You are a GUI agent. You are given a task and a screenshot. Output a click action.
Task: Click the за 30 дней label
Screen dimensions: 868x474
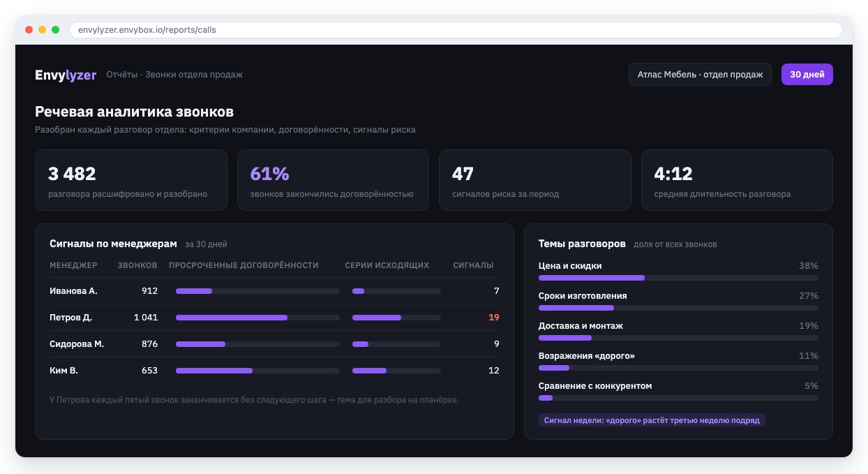pyautogui.click(x=206, y=244)
